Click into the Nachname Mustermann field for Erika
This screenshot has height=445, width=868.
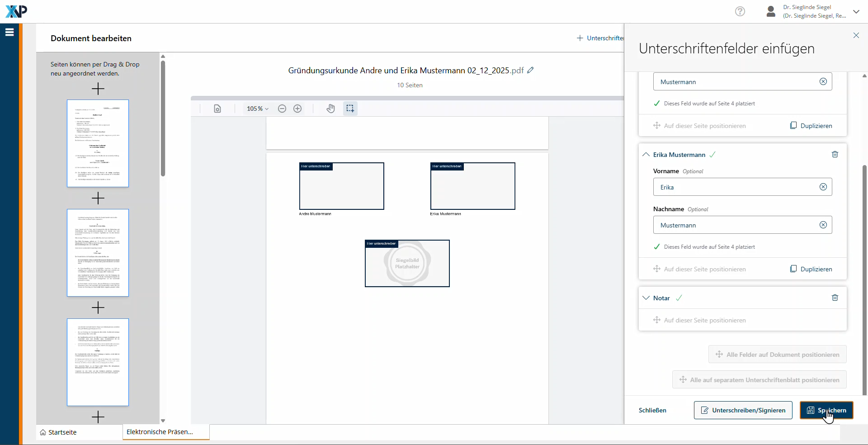coord(735,225)
